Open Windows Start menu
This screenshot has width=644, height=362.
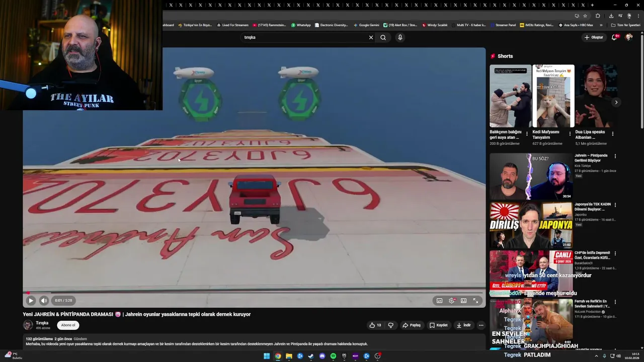(x=267, y=356)
